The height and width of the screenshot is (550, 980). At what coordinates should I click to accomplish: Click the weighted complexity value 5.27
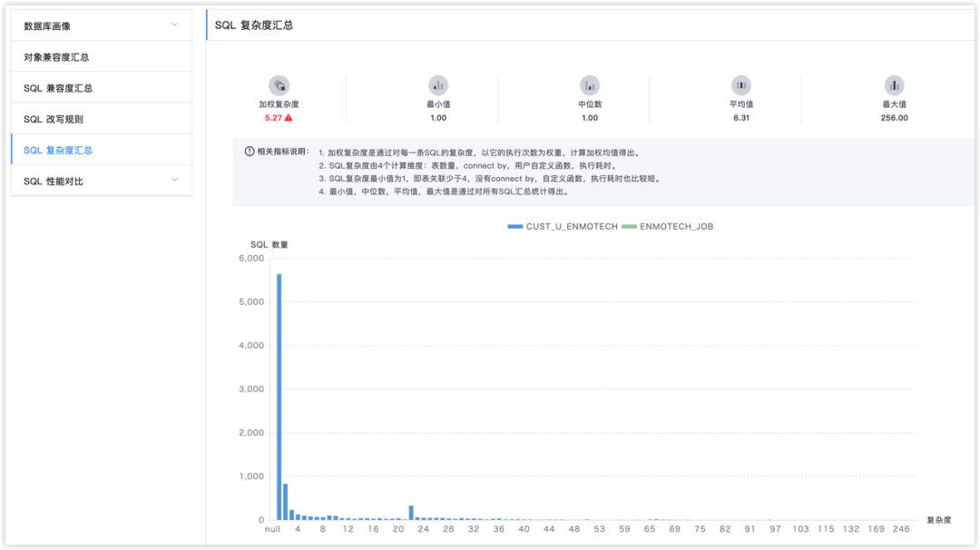(273, 117)
